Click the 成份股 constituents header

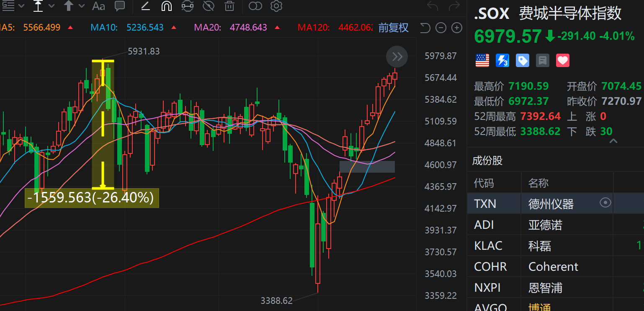(487, 161)
